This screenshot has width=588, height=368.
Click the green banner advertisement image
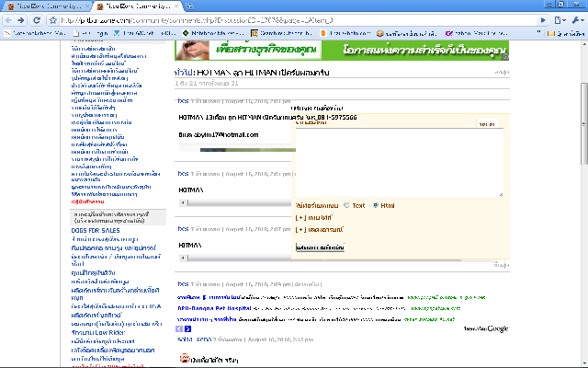(x=342, y=51)
